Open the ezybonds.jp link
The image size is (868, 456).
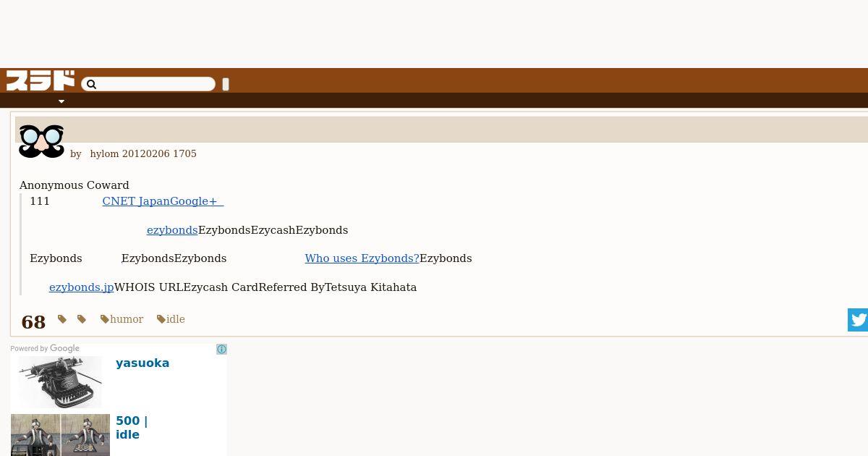(81, 287)
